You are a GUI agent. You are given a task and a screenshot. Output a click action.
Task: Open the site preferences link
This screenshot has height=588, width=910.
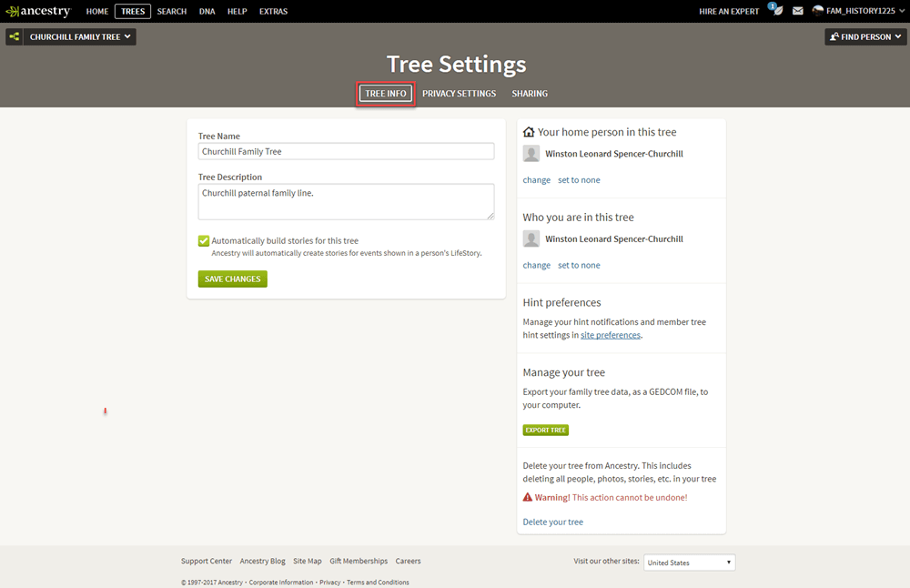coord(611,335)
